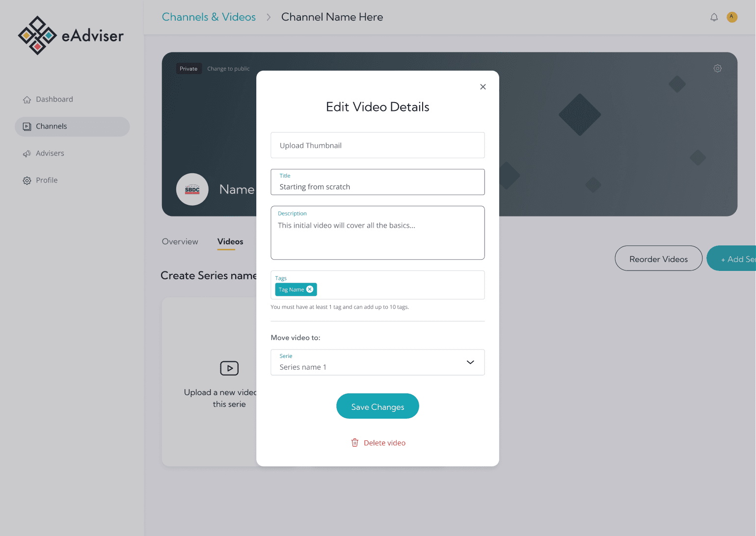Open the notification bell
Viewport: 756px width, 536px height.
point(714,17)
